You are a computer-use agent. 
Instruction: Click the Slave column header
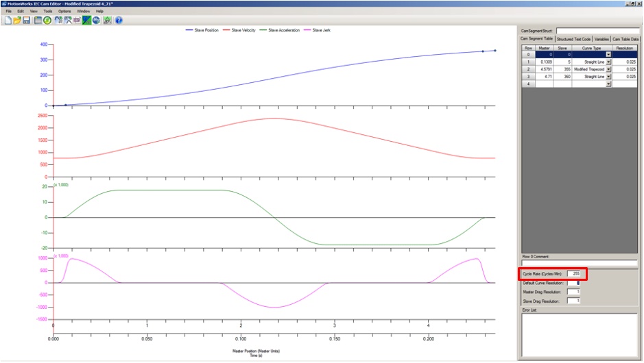562,48
